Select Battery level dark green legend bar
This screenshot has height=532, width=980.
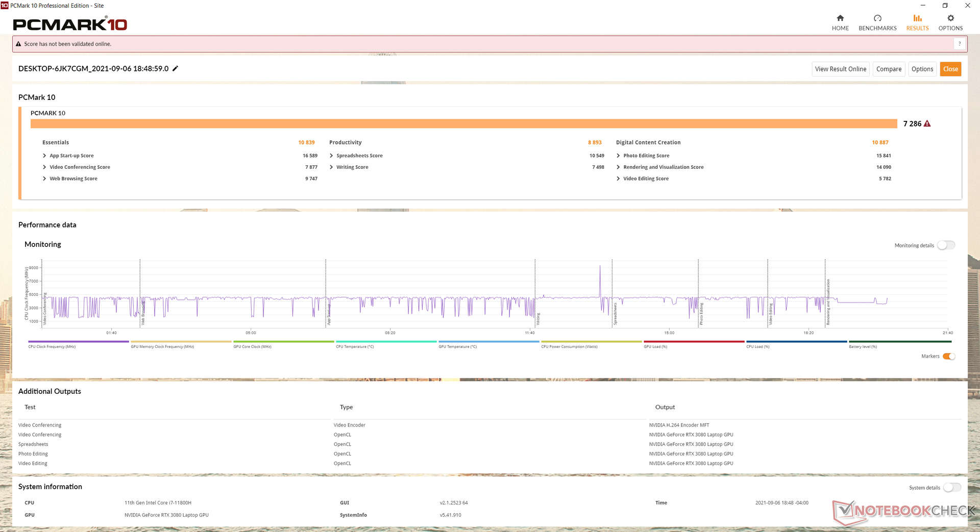pos(899,342)
